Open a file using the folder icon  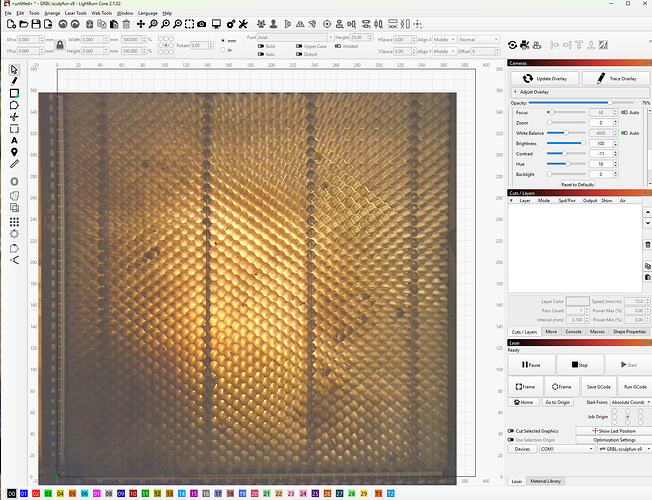pos(24,24)
